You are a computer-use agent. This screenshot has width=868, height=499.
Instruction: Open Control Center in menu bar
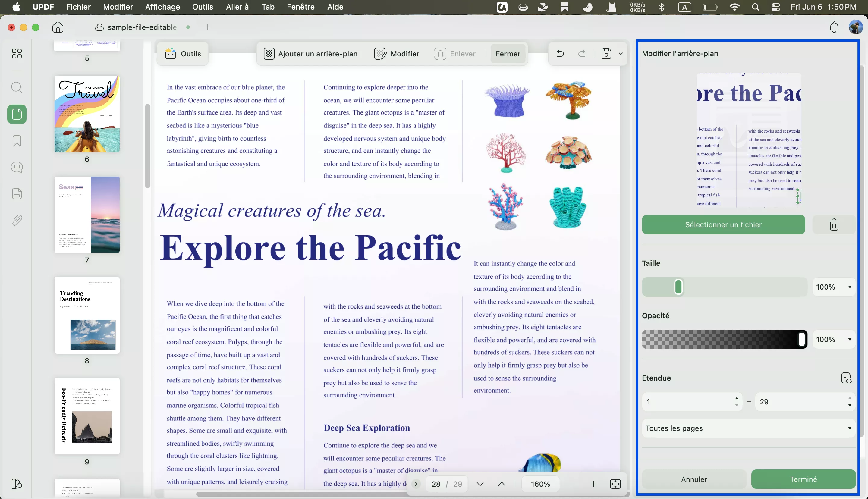776,7
